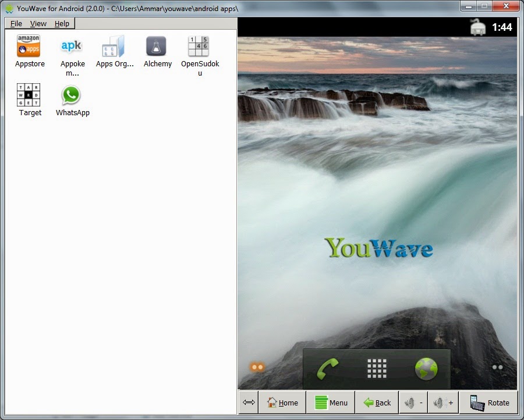
Task: Open the Apps Organizer icon
Action: coord(114,46)
